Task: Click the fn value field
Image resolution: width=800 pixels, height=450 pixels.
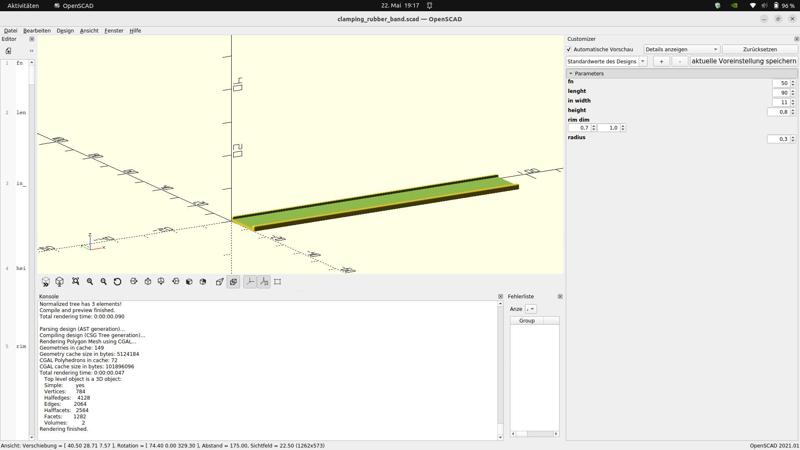Action: pyautogui.click(x=781, y=83)
